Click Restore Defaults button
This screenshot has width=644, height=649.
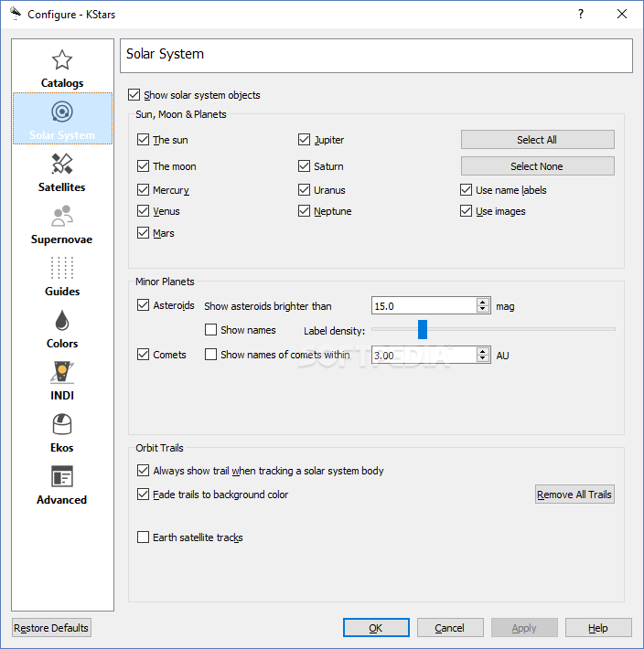click(x=51, y=628)
